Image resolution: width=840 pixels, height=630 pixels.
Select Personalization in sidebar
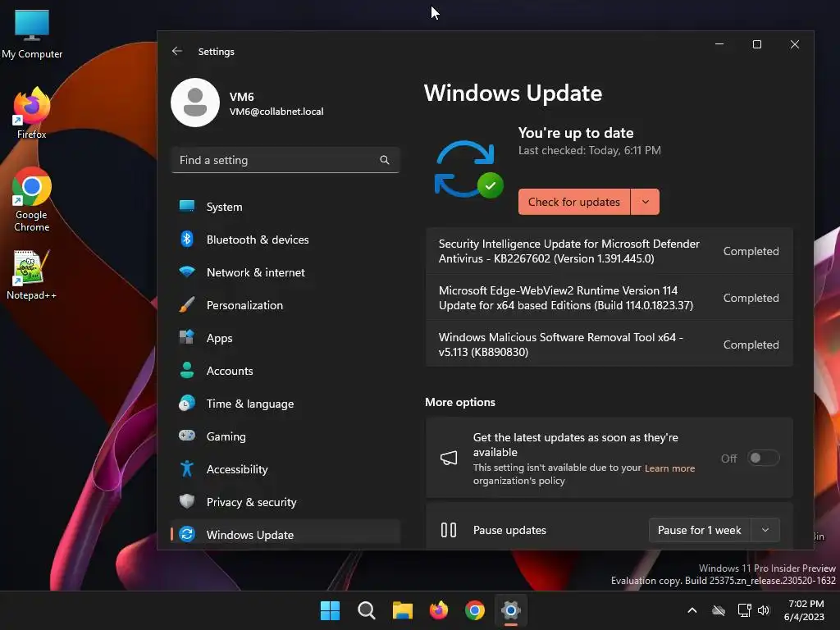tap(285, 305)
